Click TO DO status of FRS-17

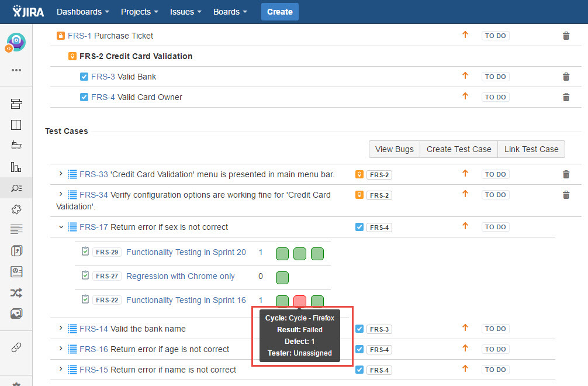click(496, 227)
